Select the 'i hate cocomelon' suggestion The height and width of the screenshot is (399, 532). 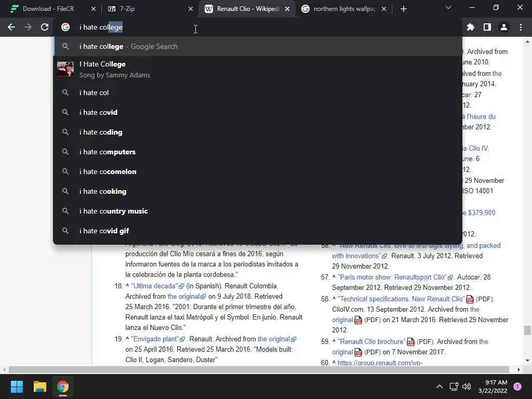[x=258, y=171]
